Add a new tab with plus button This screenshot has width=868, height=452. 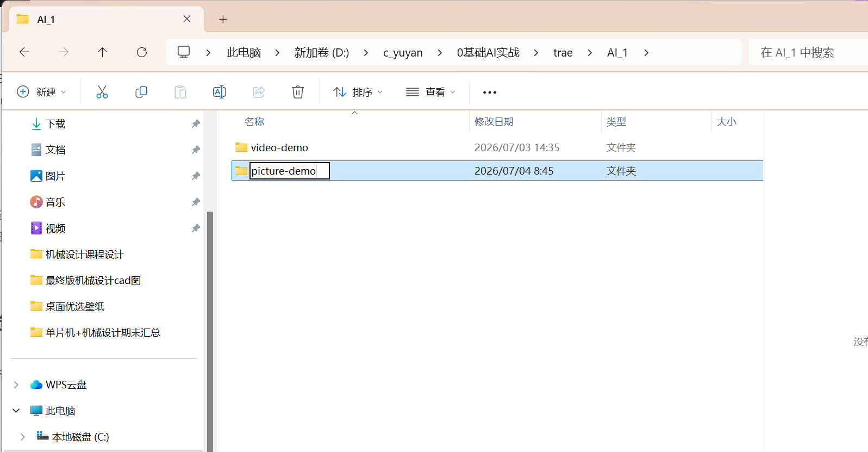click(223, 20)
